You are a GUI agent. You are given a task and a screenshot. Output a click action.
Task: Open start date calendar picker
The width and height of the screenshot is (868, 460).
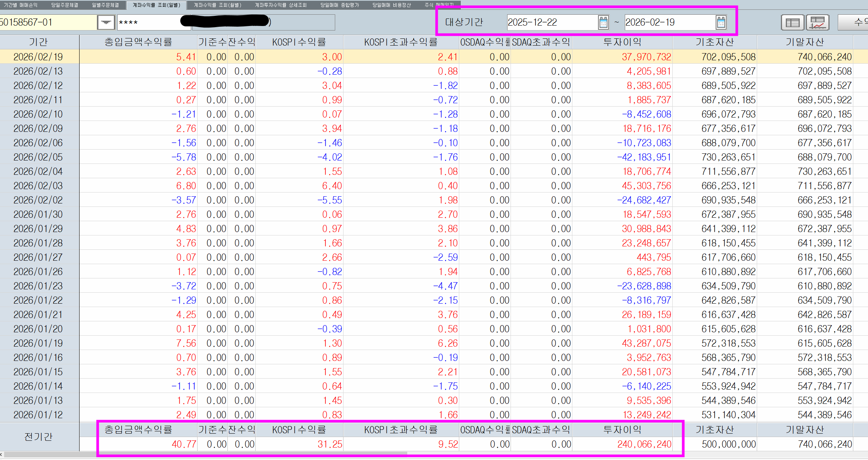(603, 22)
